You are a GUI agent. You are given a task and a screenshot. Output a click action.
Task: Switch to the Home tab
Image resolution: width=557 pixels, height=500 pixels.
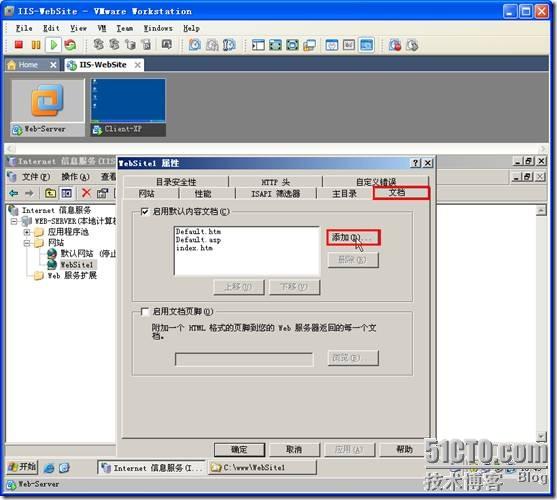point(32,65)
